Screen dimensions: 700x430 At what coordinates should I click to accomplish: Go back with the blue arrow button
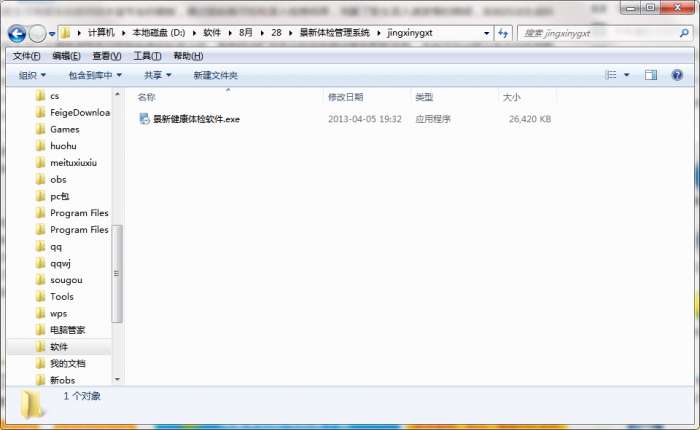pyautogui.click(x=17, y=33)
